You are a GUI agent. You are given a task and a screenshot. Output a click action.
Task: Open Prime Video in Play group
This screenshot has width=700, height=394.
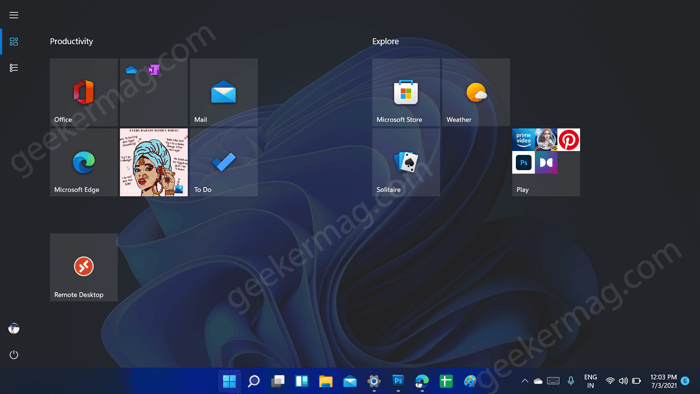[x=523, y=140]
